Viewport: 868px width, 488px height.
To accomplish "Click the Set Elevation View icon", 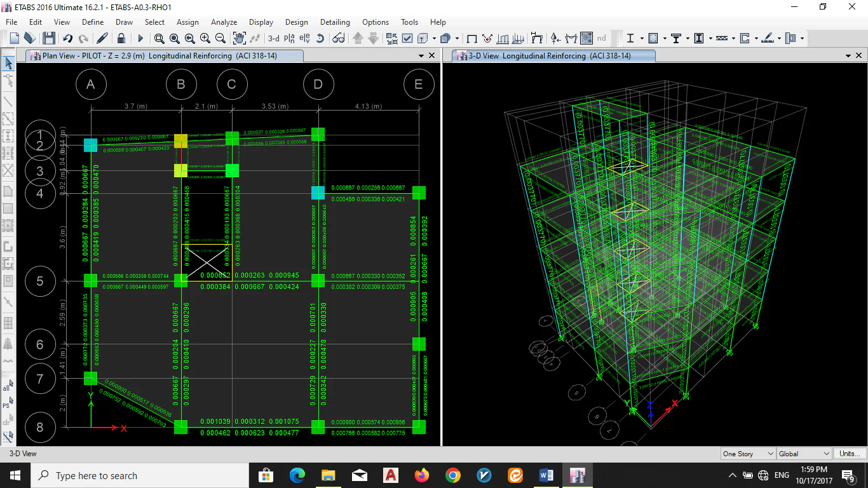I will tap(304, 38).
